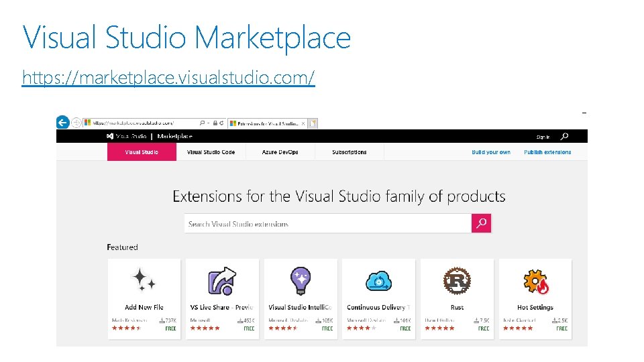Click the 2.5K download count on Hot Settings
644x362 pixels.
tap(559, 320)
